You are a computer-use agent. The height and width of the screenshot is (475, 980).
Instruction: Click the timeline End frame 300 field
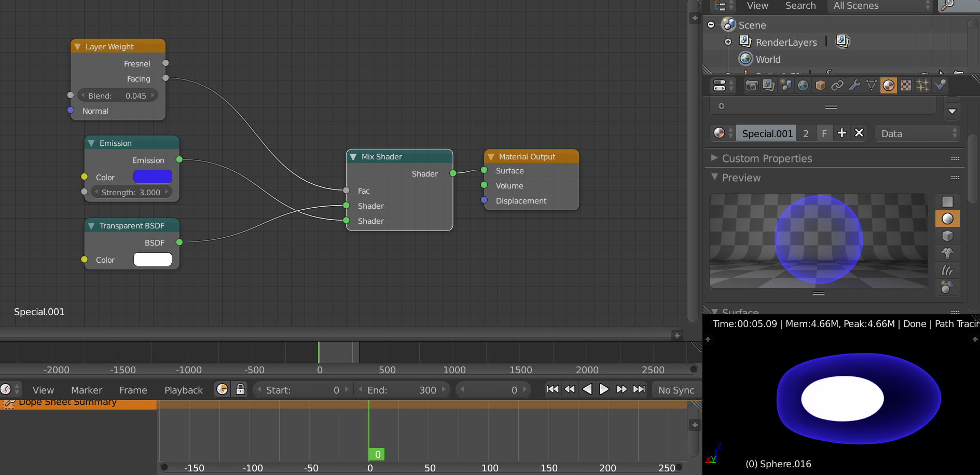click(403, 390)
